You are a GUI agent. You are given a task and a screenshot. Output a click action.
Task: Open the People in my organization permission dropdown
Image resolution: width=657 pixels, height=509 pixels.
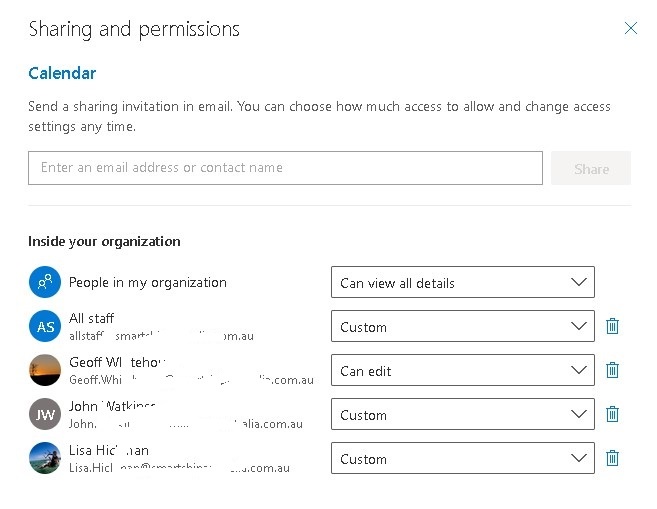pyautogui.click(x=462, y=282)
